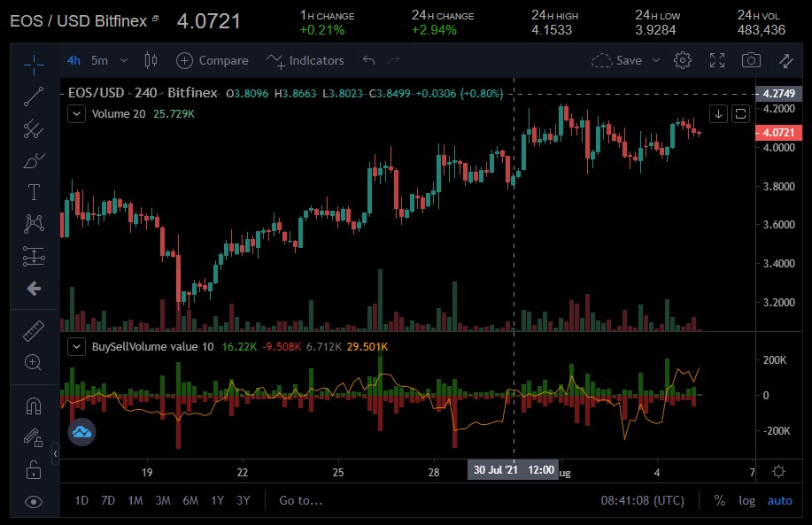Open the cloud logo button on chart

[x=81, y=432]
